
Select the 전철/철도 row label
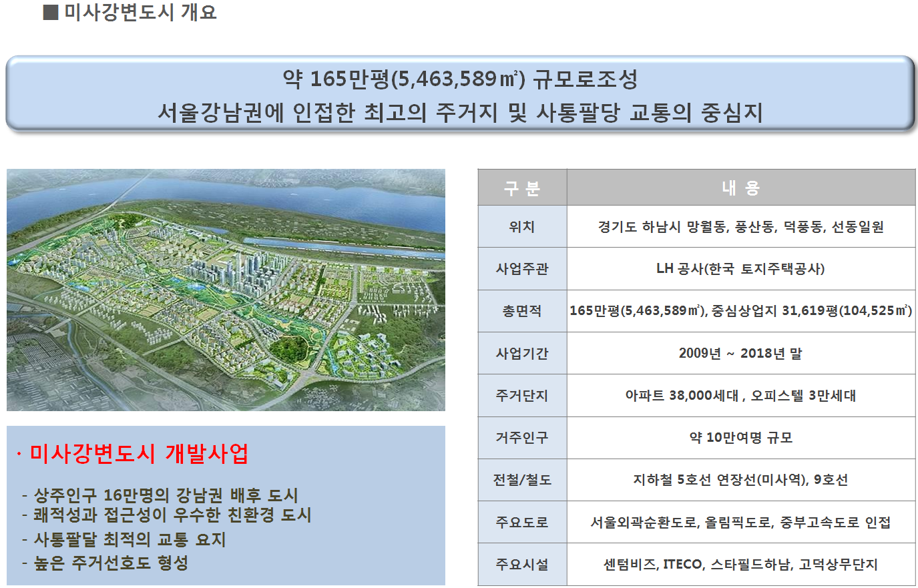pos(522,480)
